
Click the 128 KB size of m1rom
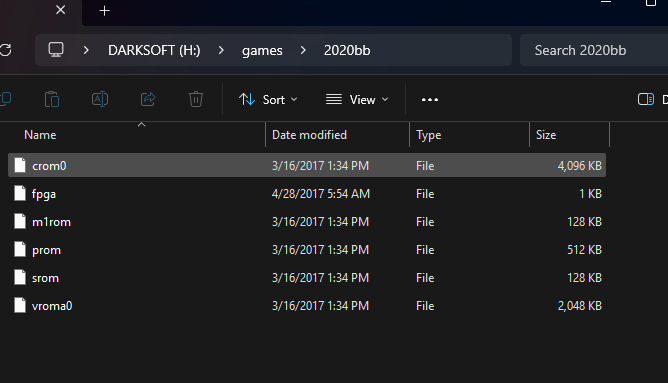pyautogui.click(x=584, y=222)
